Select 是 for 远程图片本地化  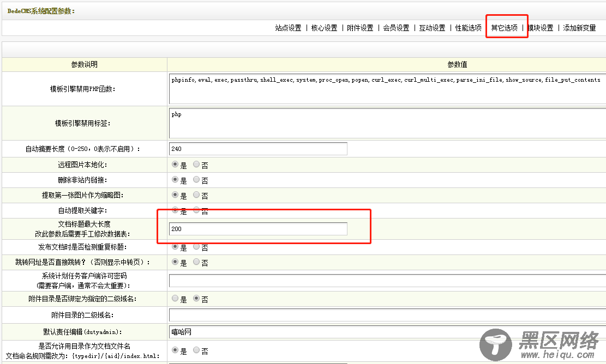click(x=175, y=165)
